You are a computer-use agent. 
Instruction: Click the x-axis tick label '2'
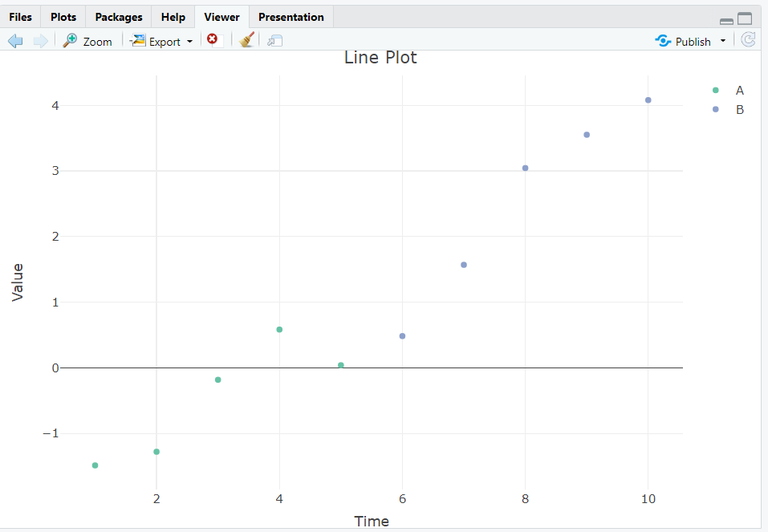click(x=156, y=499)
